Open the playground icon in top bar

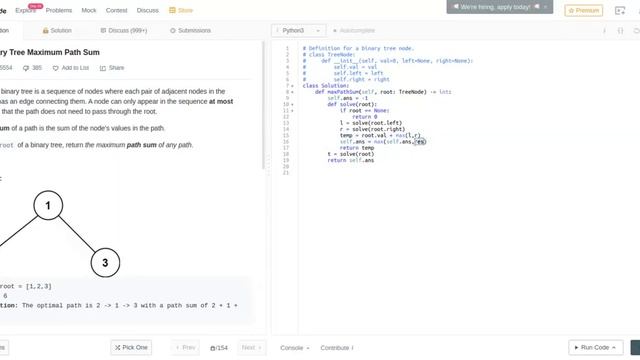(620, 11)
